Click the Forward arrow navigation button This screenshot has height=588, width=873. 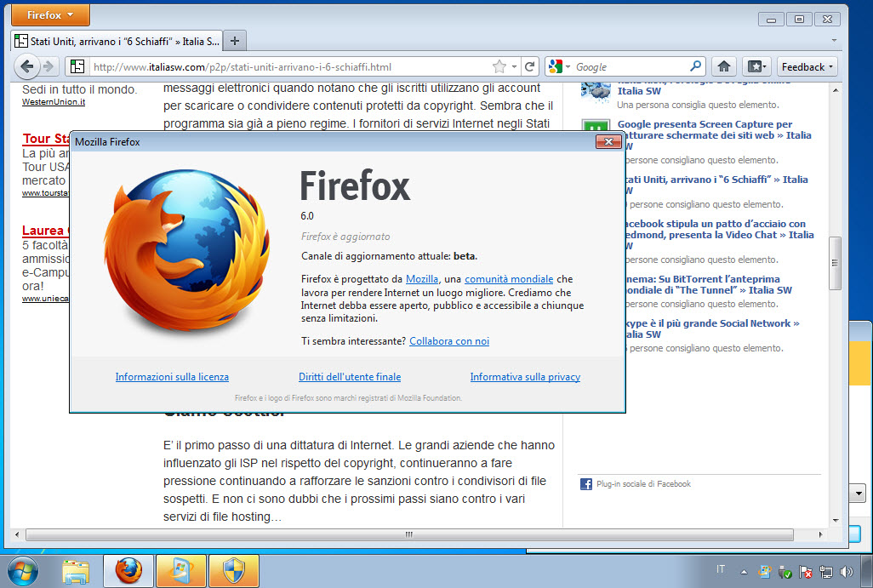tap(49, 67)
